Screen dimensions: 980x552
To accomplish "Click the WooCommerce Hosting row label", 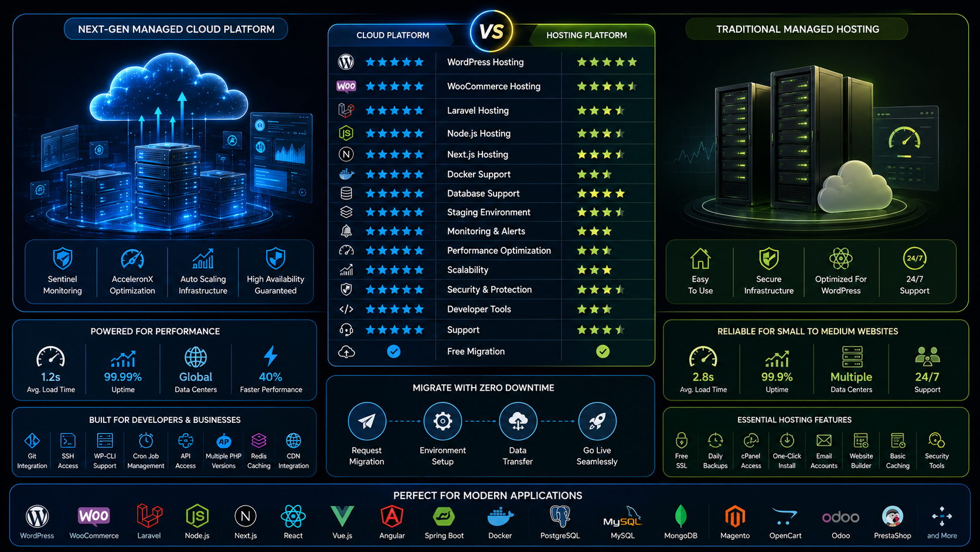I will [x=494, y=86].
